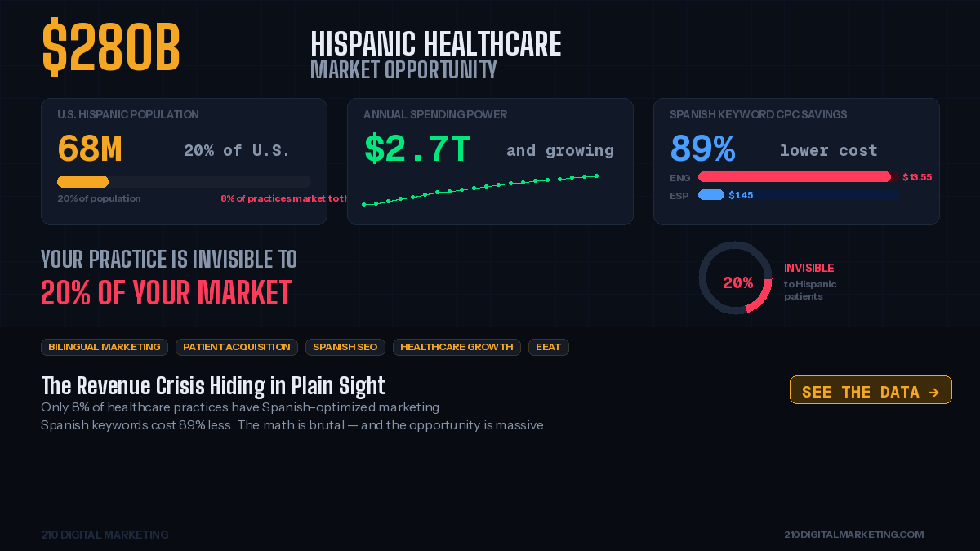The height and width of the screenshot is (551, 980).
Task: Select the U.S. Hispanic Population stat card
Action: [184, 161]
